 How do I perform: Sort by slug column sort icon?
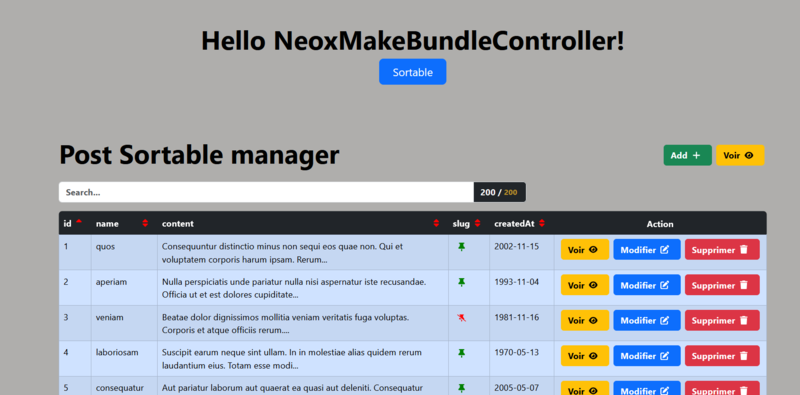(x=478, y=223)
